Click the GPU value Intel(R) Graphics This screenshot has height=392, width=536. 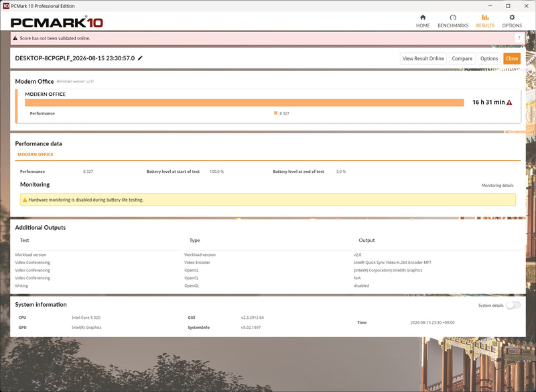[86, 328]
